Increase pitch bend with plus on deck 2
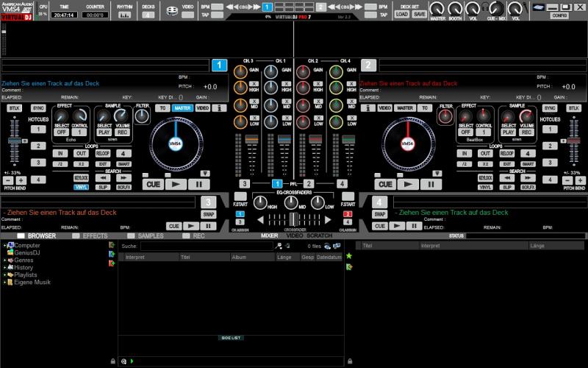The width and height of the screenshot is (588, 368). point(580,180)
